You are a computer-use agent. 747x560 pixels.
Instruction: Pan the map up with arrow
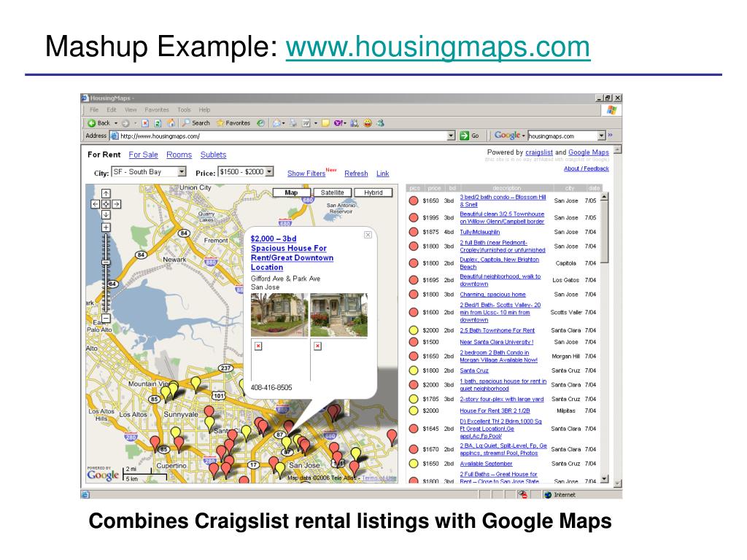pyautogui.click(x=106, y=193)
